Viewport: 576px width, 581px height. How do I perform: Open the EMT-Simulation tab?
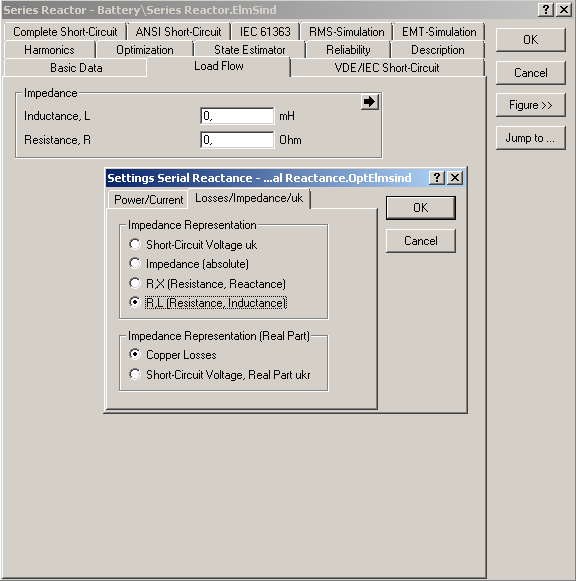pos(439,32)
